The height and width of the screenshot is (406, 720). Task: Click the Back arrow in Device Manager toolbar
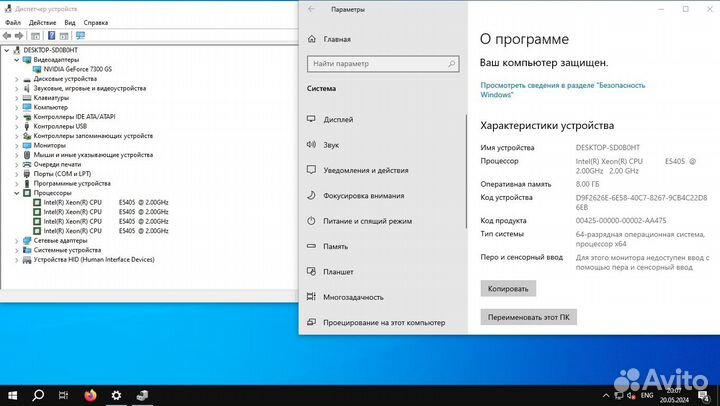(6, 35)
